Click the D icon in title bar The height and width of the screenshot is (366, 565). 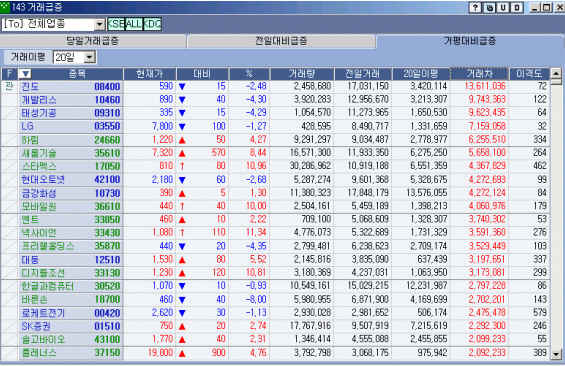(517, 7)
